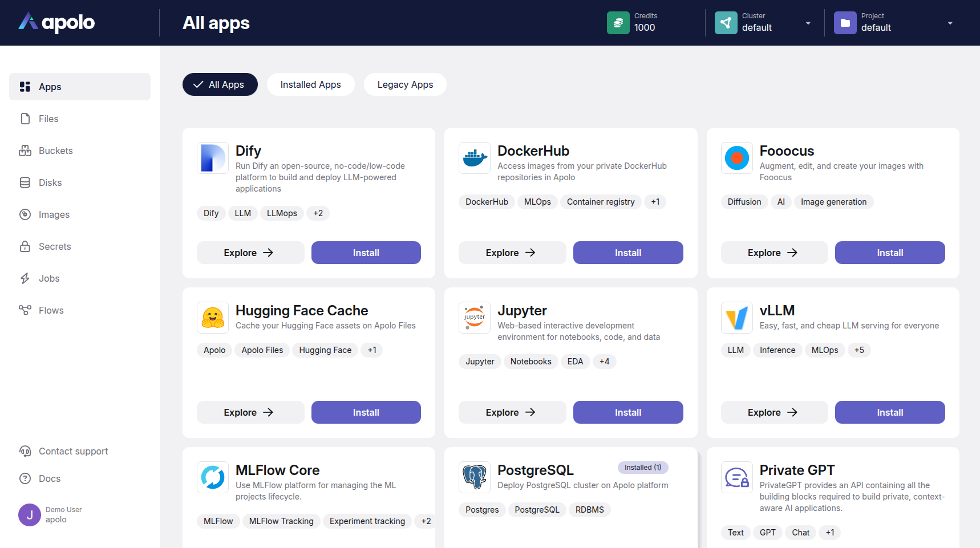
Task: Click the Installed (1) badge on PostgreSQL
Action: tap(642, 468)
